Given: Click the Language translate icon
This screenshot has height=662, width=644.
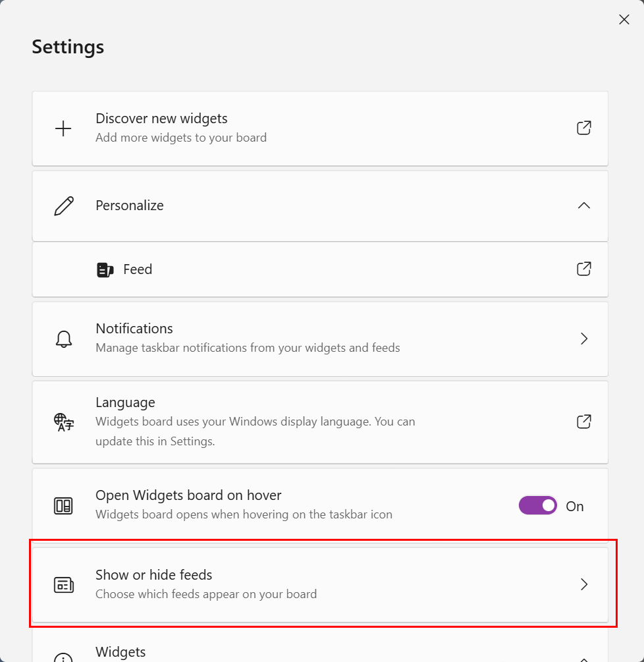Looking at the screenshot, I should coord(64,422).
